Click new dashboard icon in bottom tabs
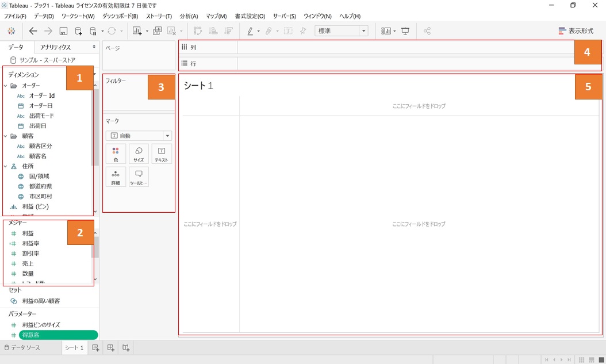The width and height of the screenshot is (606, 364). tap(110, 348)
